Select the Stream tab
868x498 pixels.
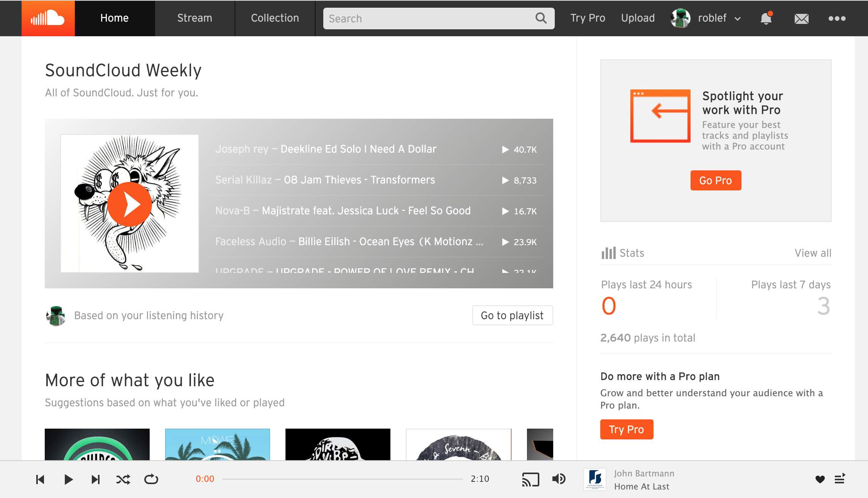[194, 18]
